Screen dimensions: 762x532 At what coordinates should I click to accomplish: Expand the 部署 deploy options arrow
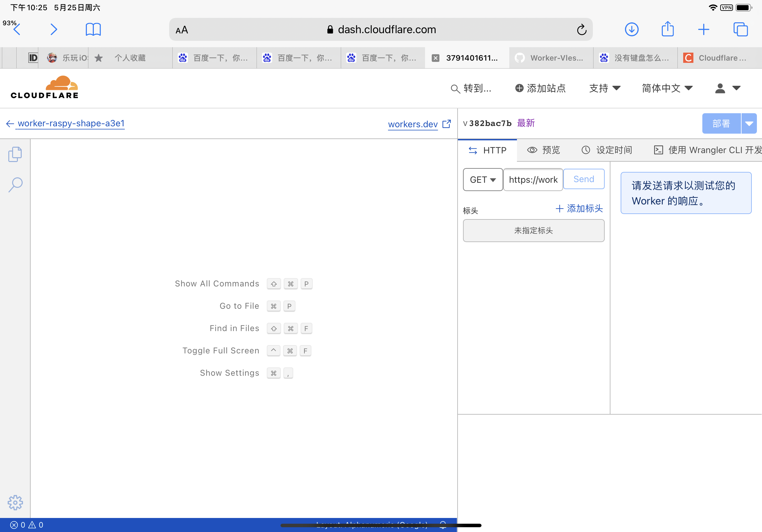tap(749, 124)
